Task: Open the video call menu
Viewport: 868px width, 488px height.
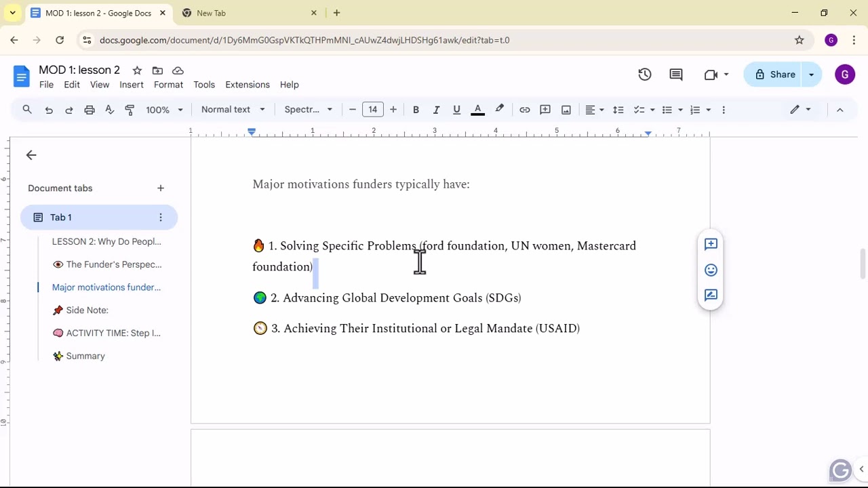Action: (x=716, y=75)
